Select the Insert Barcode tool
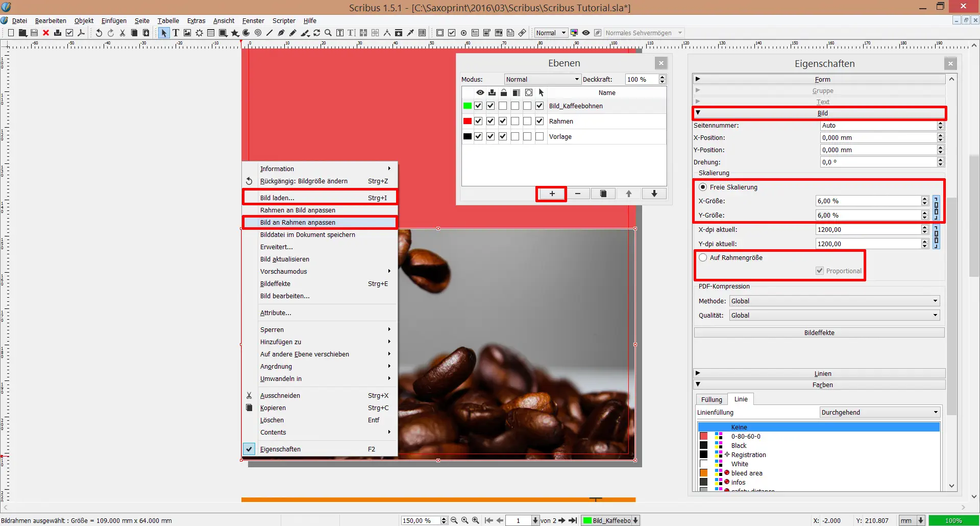The image size is (980, 526). pyautogui.click(x=422, y=33)
